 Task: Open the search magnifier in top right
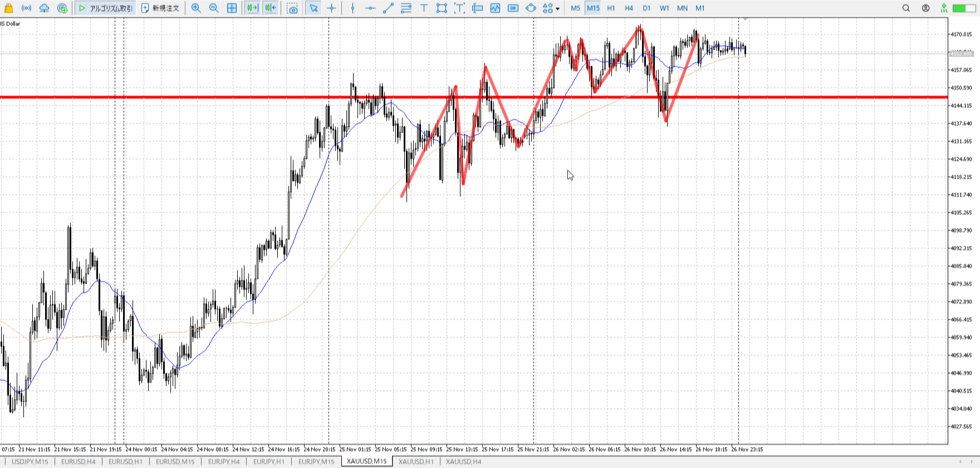pos(906,8)
